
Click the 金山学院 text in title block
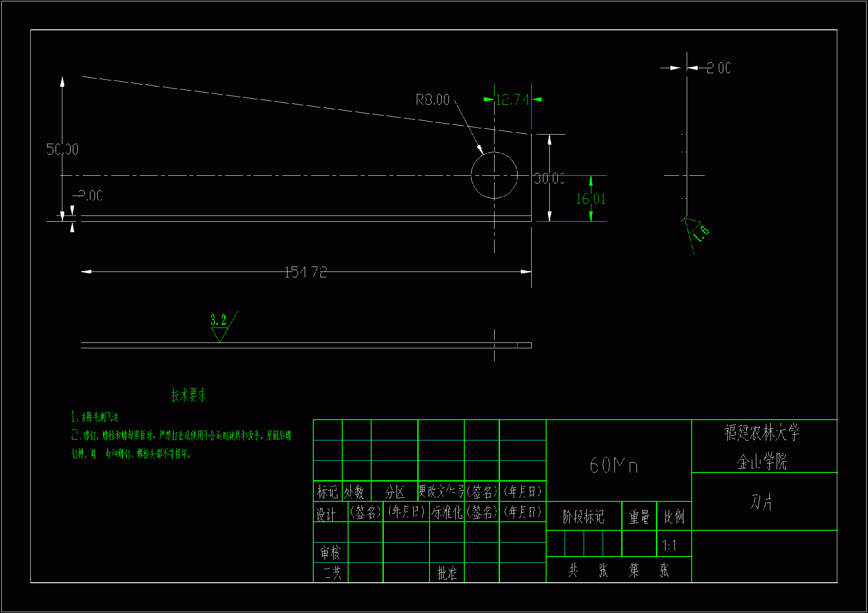tap(762, 462)
